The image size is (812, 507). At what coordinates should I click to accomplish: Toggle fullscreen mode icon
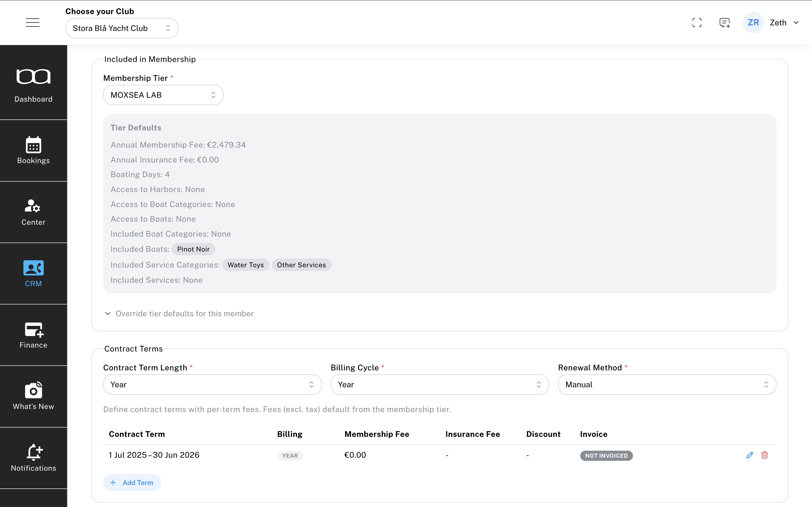coord(697,23)
